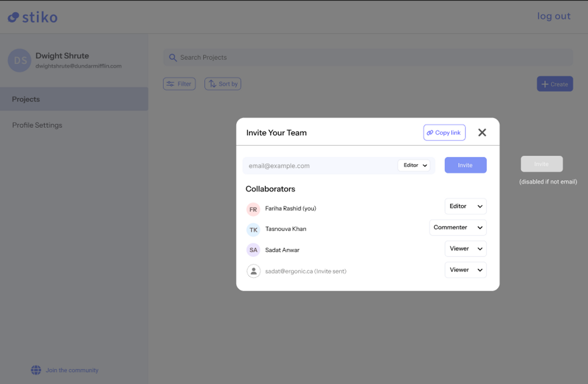Change Sadat Anwar's Viewer role dropdown
The image size is (588, 384).
(x=465, y=249)
